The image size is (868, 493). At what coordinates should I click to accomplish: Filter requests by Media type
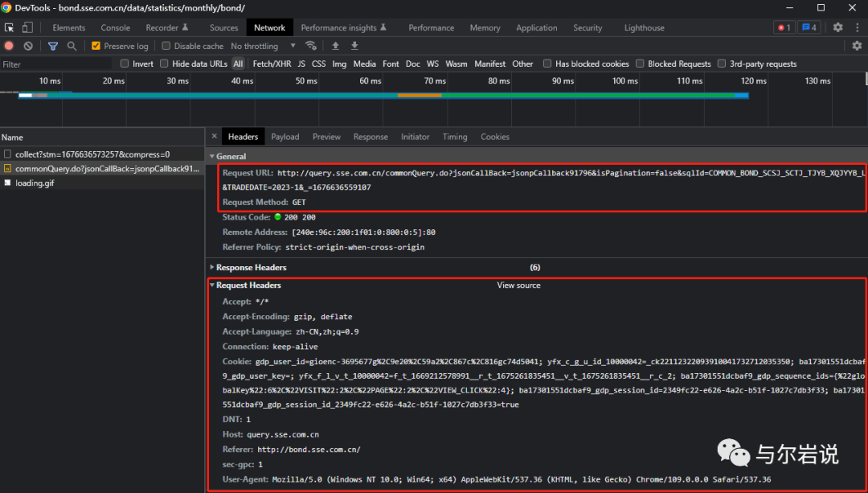[364, 64]
